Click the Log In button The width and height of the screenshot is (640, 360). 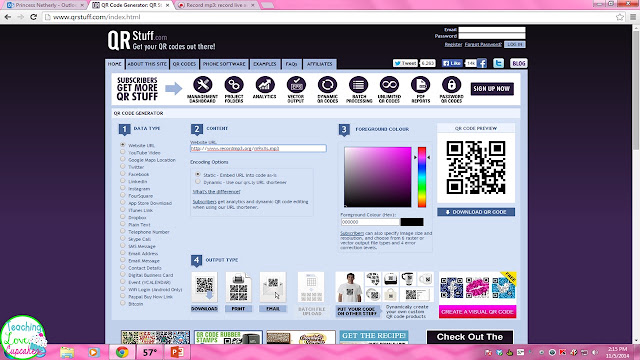515,44
